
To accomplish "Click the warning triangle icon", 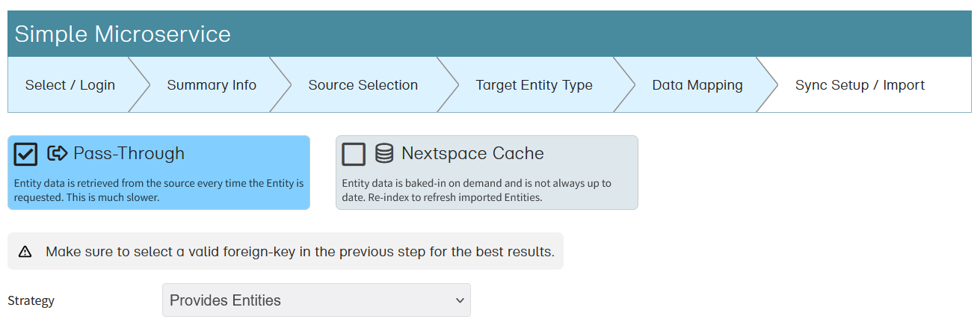I will pyautogui.click(x=25, y=252).
